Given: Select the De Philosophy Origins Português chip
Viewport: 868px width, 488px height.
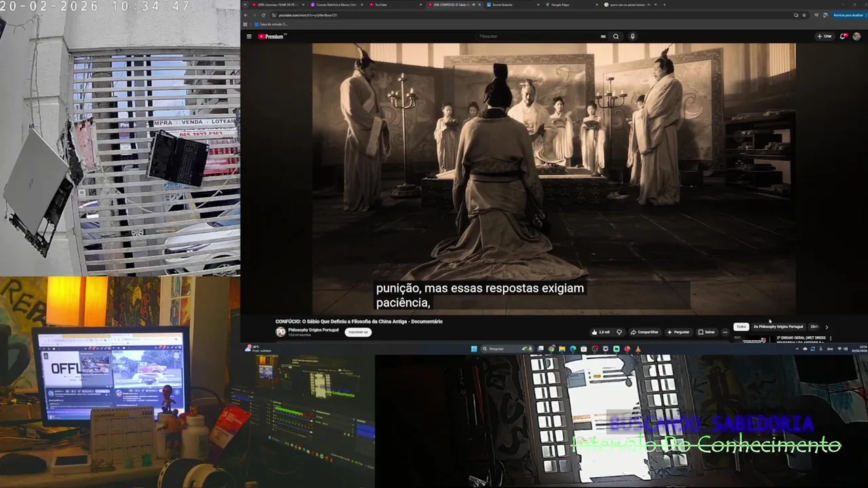Looking at the screenshot, I should coord(778,327).
